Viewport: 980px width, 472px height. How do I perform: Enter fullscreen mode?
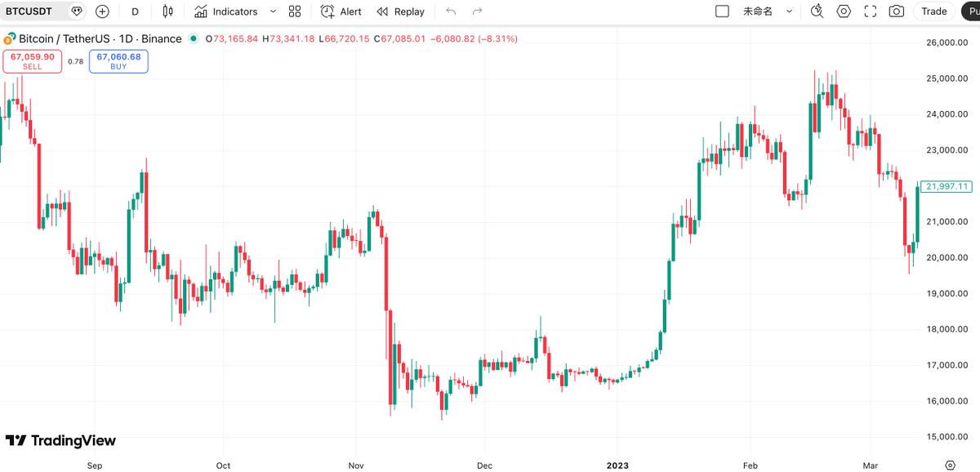(x=870, y=11)
